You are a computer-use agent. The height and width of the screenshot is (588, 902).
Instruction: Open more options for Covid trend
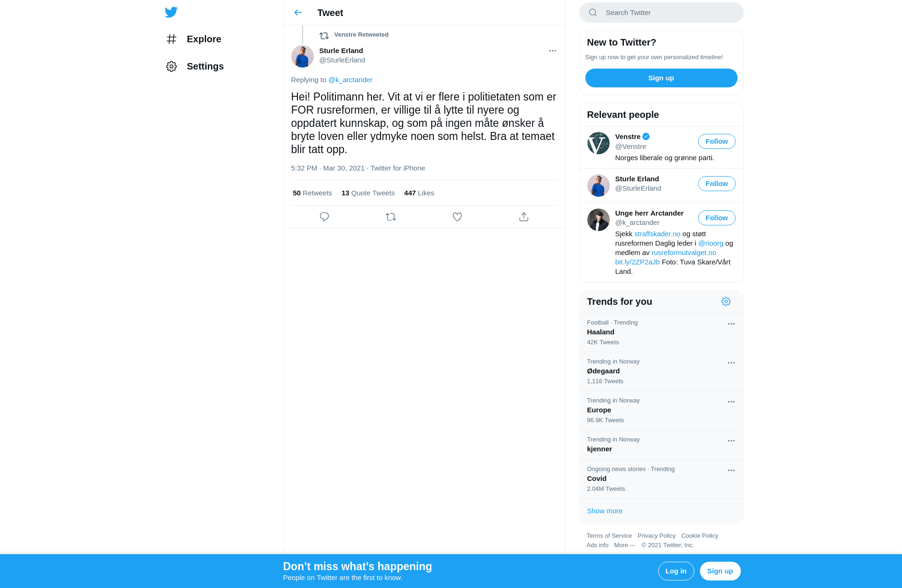[731, 470]
